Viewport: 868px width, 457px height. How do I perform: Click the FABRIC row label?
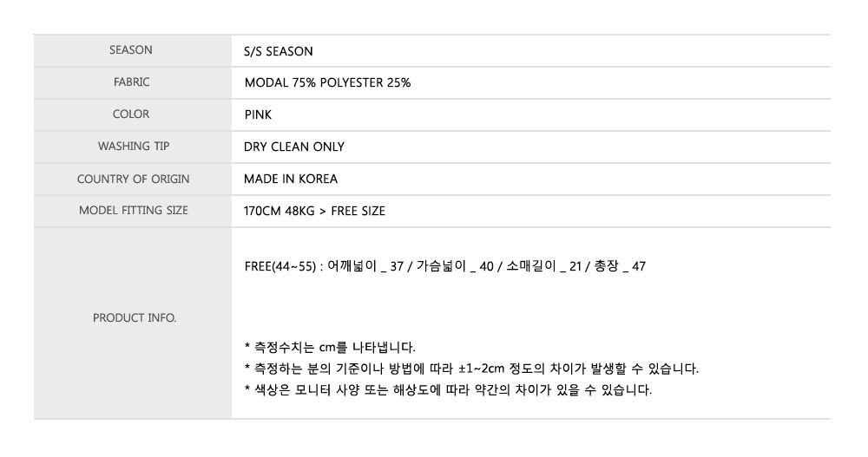pyautogui.click(x=130, y=82)
